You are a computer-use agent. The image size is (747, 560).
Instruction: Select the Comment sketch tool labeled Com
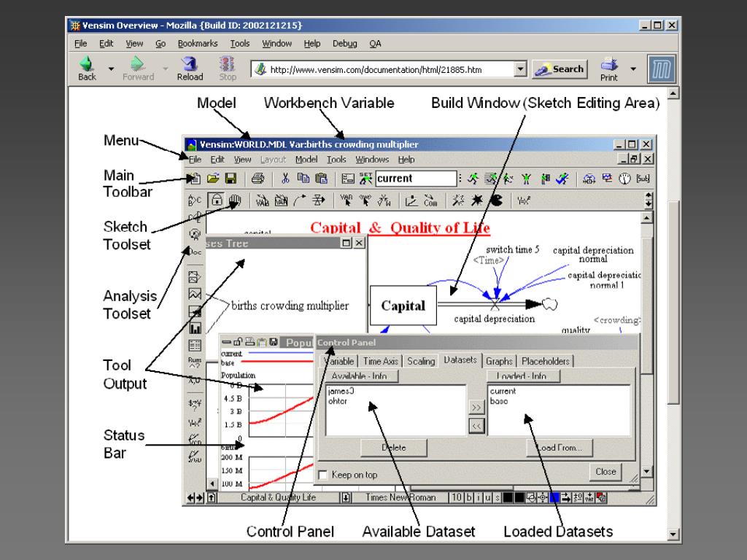430,201
